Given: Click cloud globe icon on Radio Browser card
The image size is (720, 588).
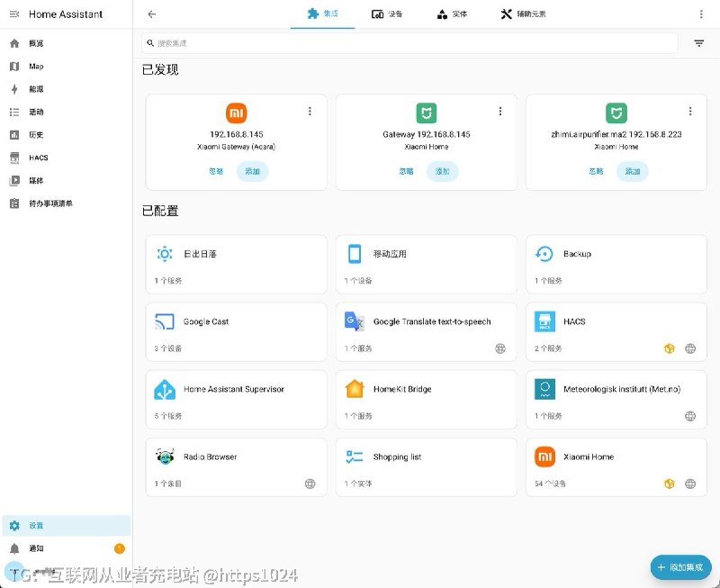Looking at the screenshot, I should click(310, 484).
